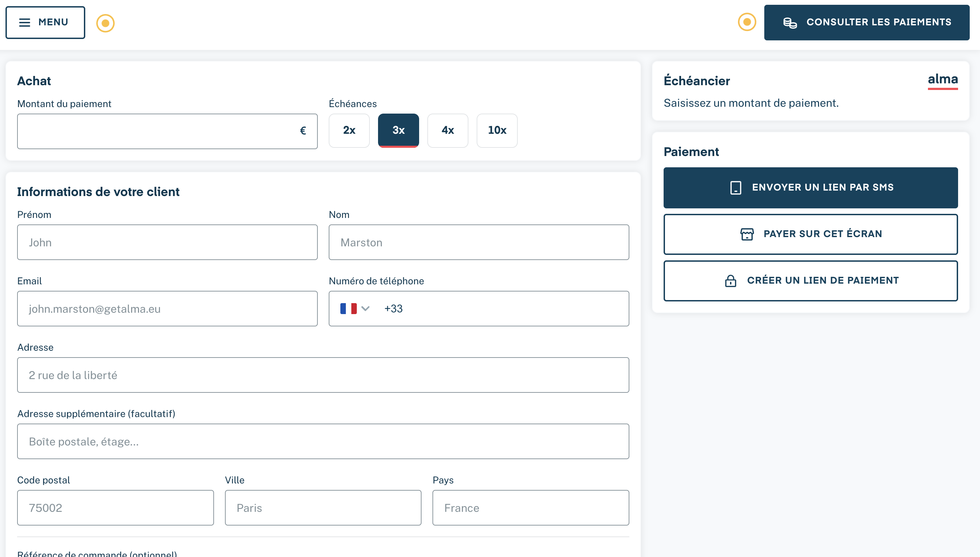Select 3x installments
980x557 pixels.
coord(399,130)
